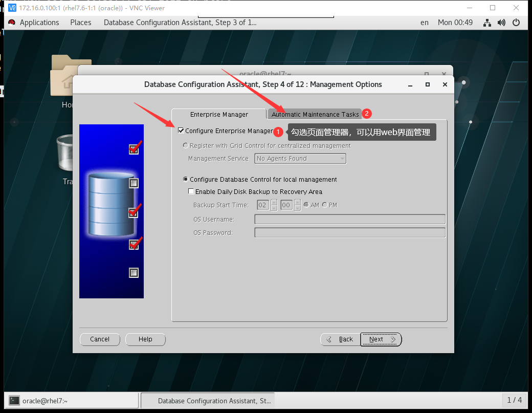Select Register with Grid Control radio button
The width and height of the screenshot is (532, 413).
(x=186, y=145)
